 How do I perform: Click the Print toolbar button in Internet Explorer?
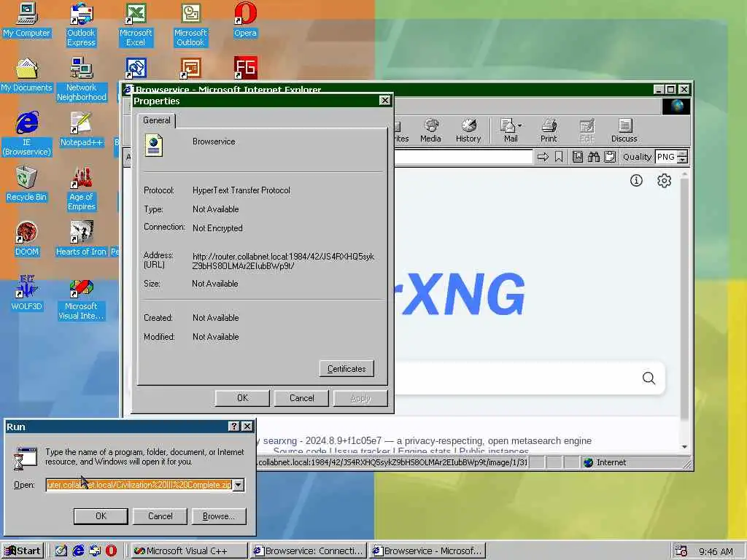tap(549, 131)
